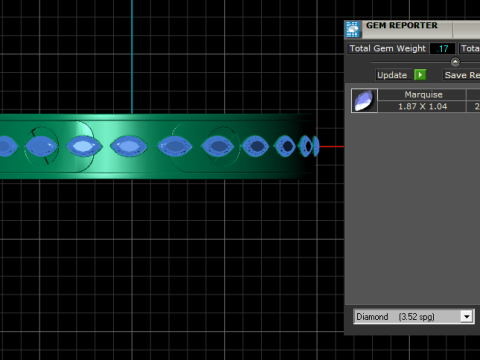Open the Diamond material dropdown arrow
Viewport: 480px width, 360px height.
(x=467, y=316)
